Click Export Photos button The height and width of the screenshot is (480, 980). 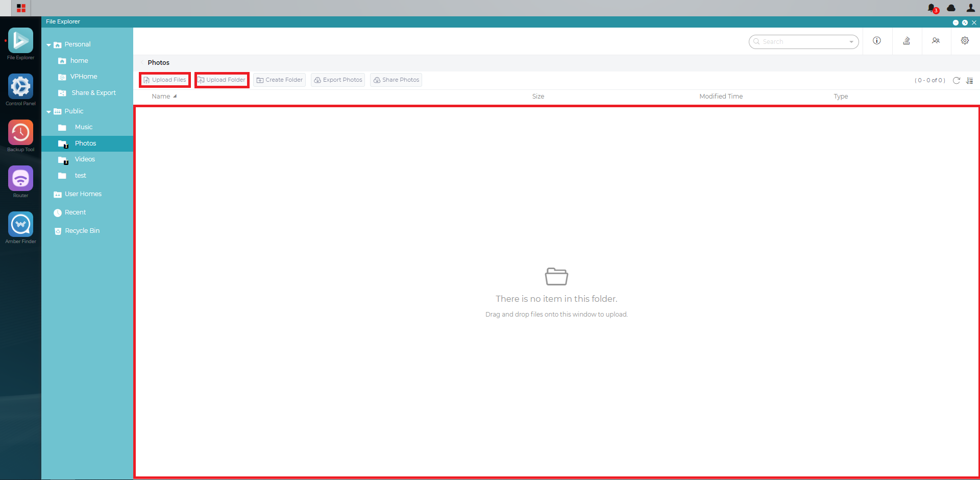(x=338, y=80)
